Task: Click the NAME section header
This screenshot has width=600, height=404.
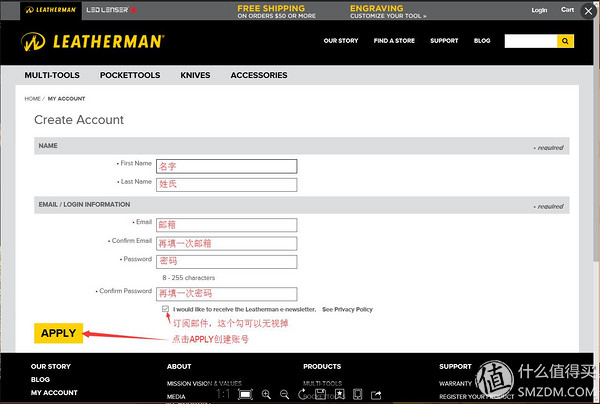Action: point(302,146)
